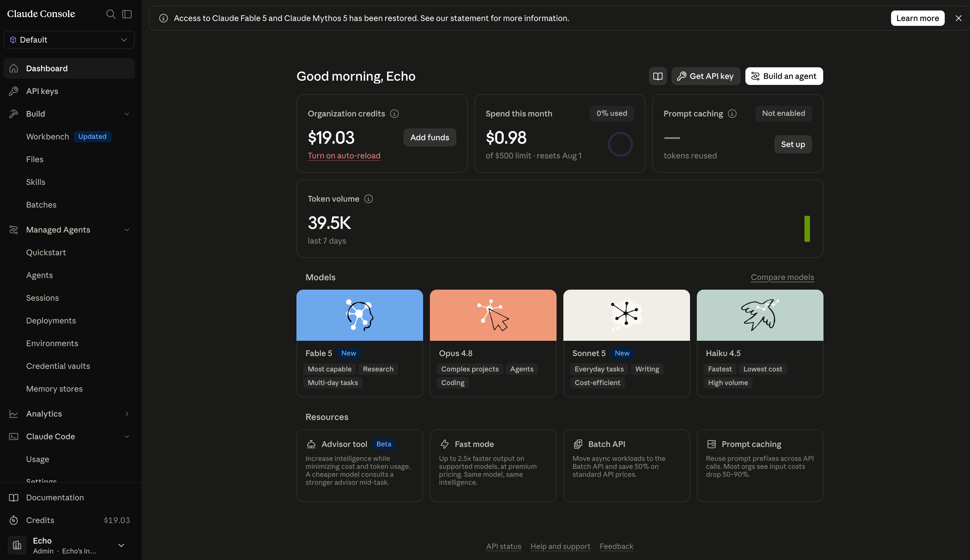Open the search icon in sidebar header
The width and height of the screenshot is (970, 560).
[x=111, y=14]
